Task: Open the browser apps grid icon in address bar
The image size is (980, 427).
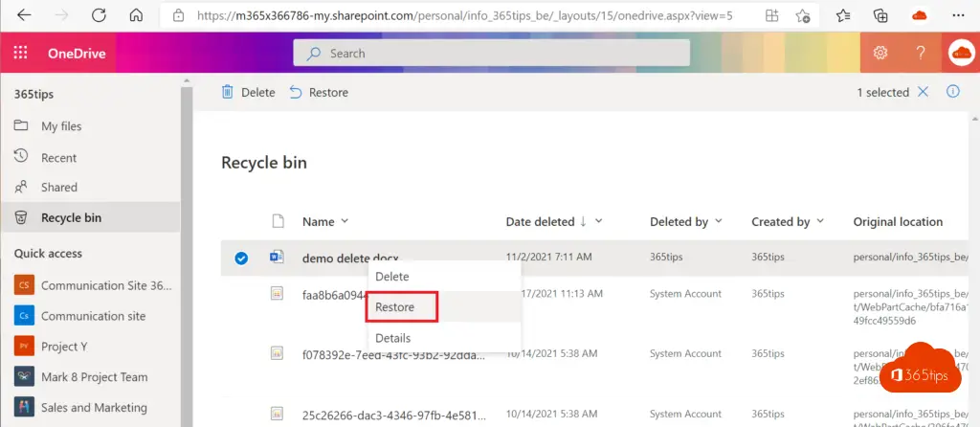Action: pyautogui.click(x=772, y=15)
